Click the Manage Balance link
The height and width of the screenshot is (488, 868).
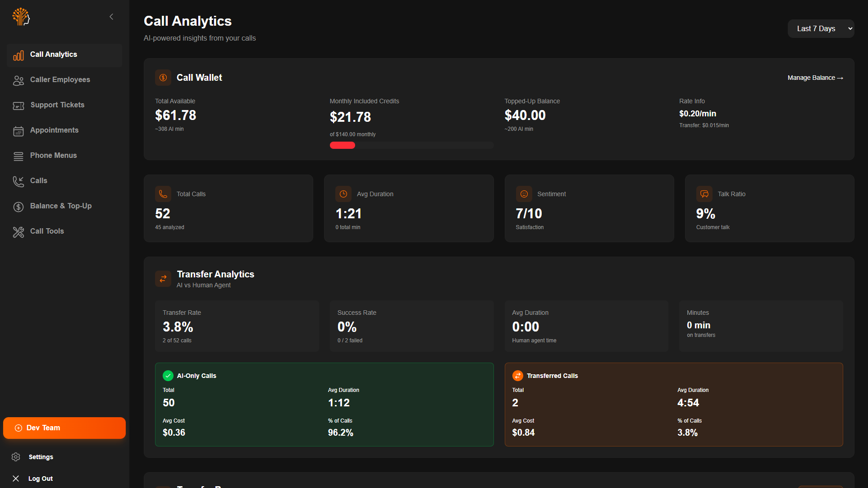pyautogui.click(x=815, y=78)
